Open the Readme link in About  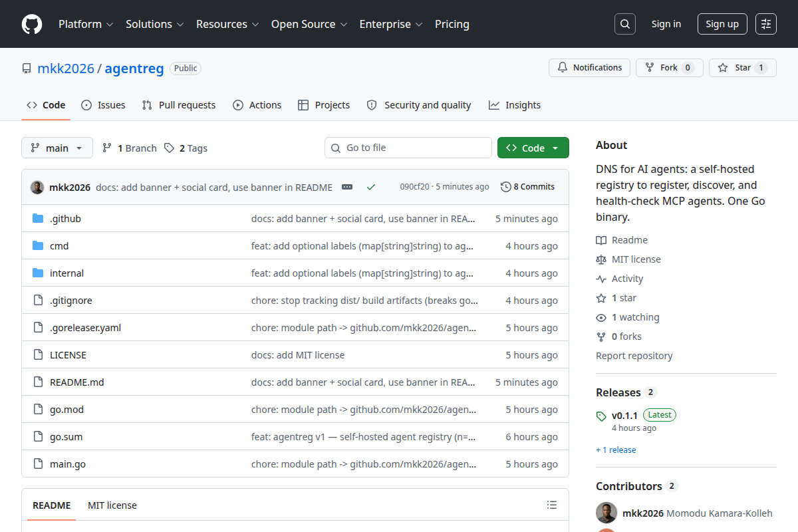pos(622,240)
